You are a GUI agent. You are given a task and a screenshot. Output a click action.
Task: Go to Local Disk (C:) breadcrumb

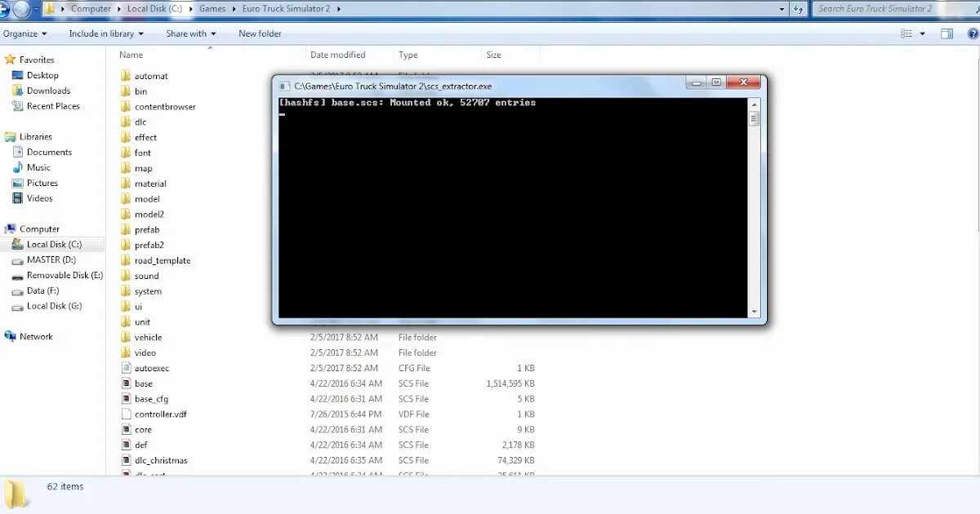pos(154,9)
